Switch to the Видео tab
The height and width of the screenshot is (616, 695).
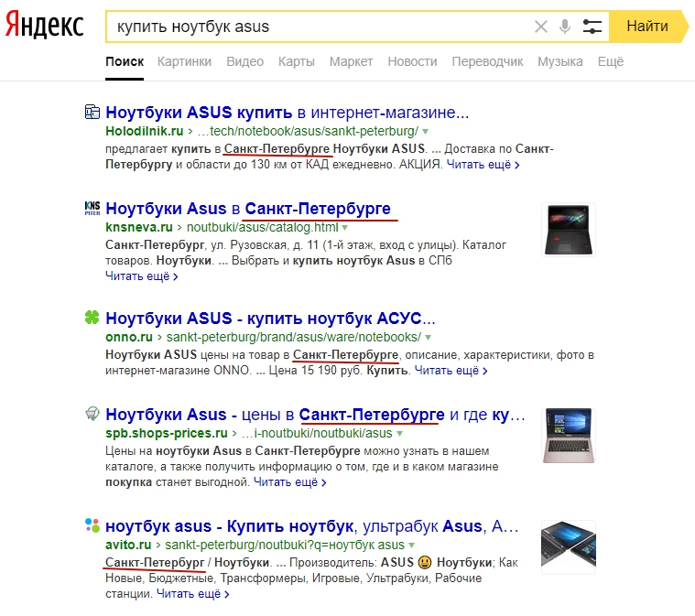tap(245, 61)
